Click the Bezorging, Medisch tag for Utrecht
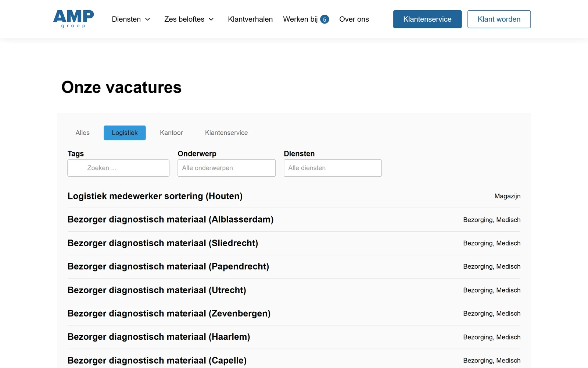 (x=492, y=290)
